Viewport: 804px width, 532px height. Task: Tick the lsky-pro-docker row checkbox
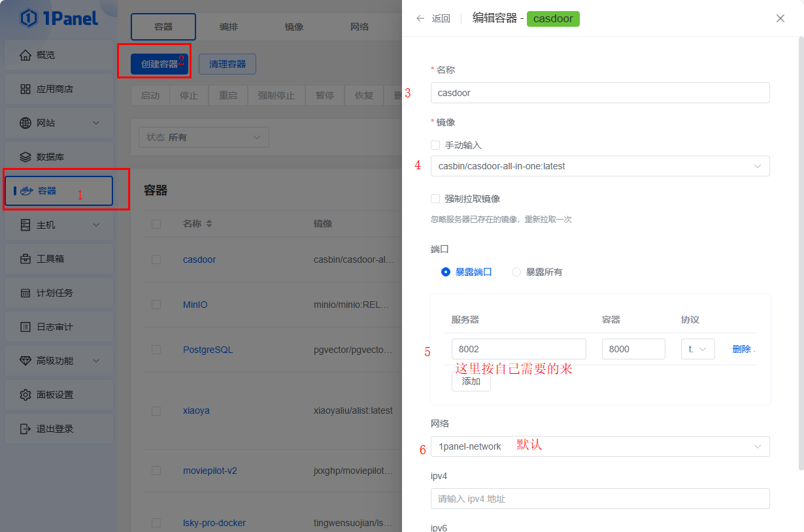[x=156, y=523]
